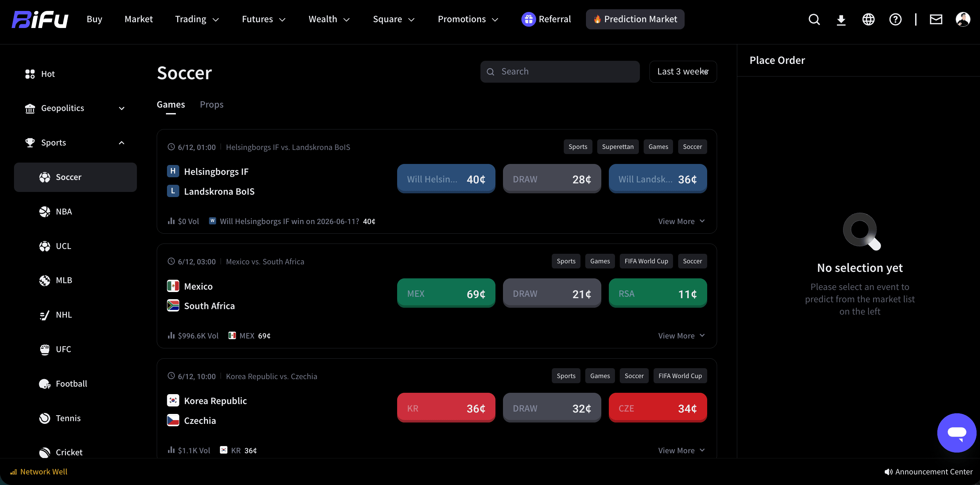Click the Referral gift icon
Viewport: 980px width, 485px height.
click(x=528, y=19)
